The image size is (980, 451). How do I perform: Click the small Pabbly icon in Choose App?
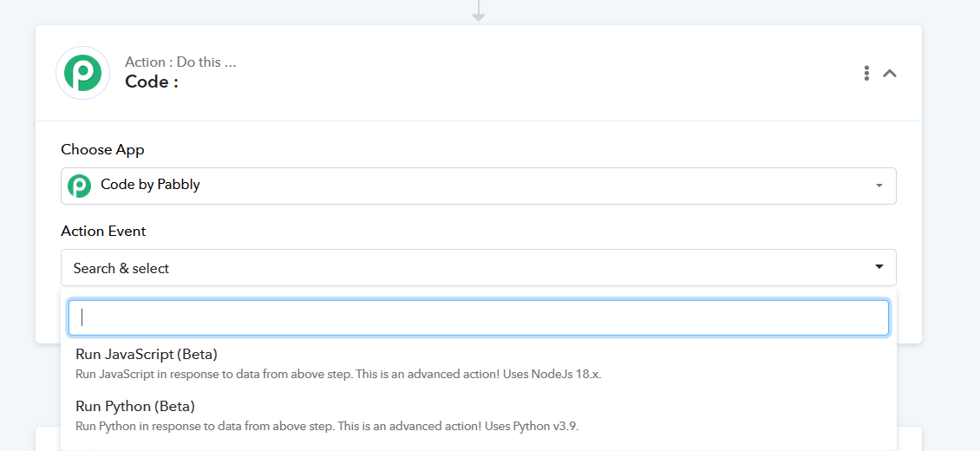80,186
